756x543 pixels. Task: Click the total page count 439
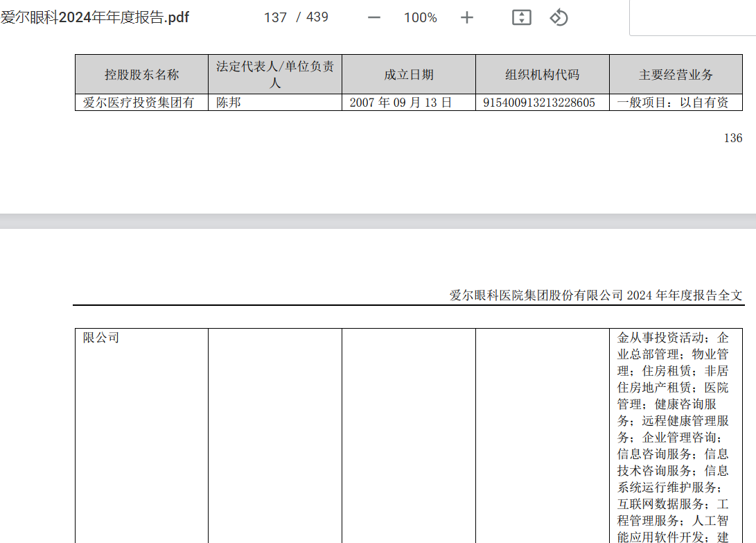(312, 18)
